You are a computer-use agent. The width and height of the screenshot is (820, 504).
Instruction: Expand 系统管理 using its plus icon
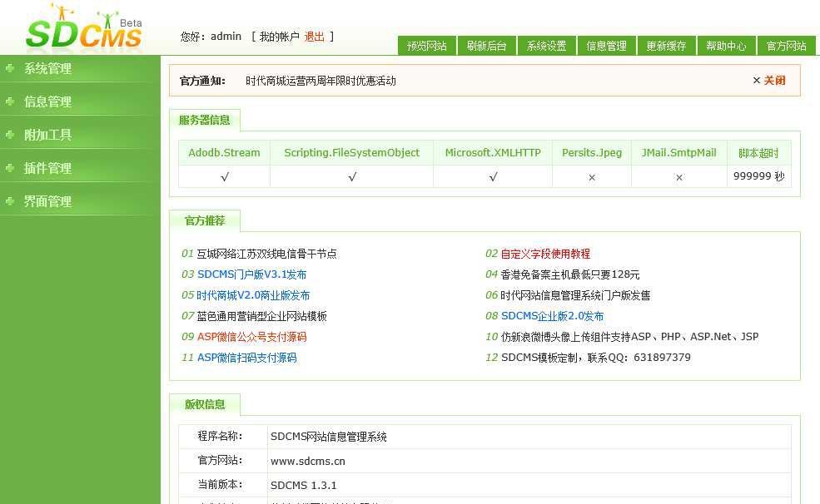pos(9,68)
